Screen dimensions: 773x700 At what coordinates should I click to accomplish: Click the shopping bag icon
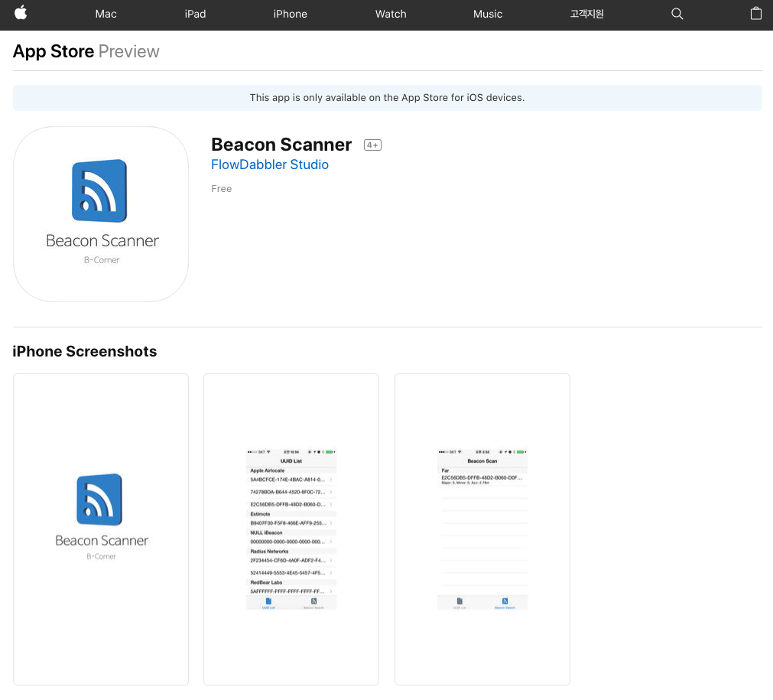pyautogui.click(x=755, y=14)
